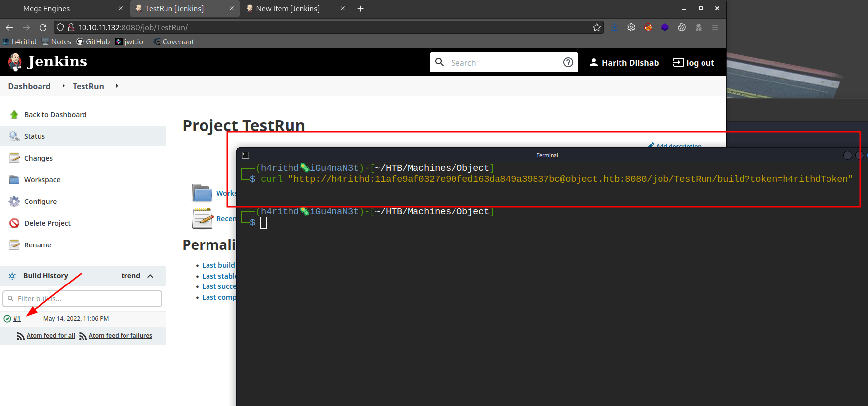Viewport: 868px width, 406px height.
Task: Expand the Dashboard breadcrumb dropdown arrow
Action: [63, 86]
